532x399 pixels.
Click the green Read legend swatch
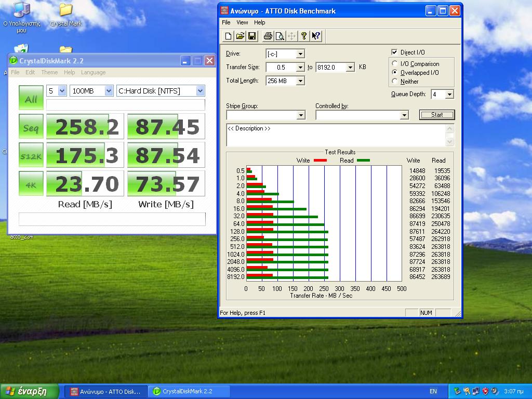point(363,161)
